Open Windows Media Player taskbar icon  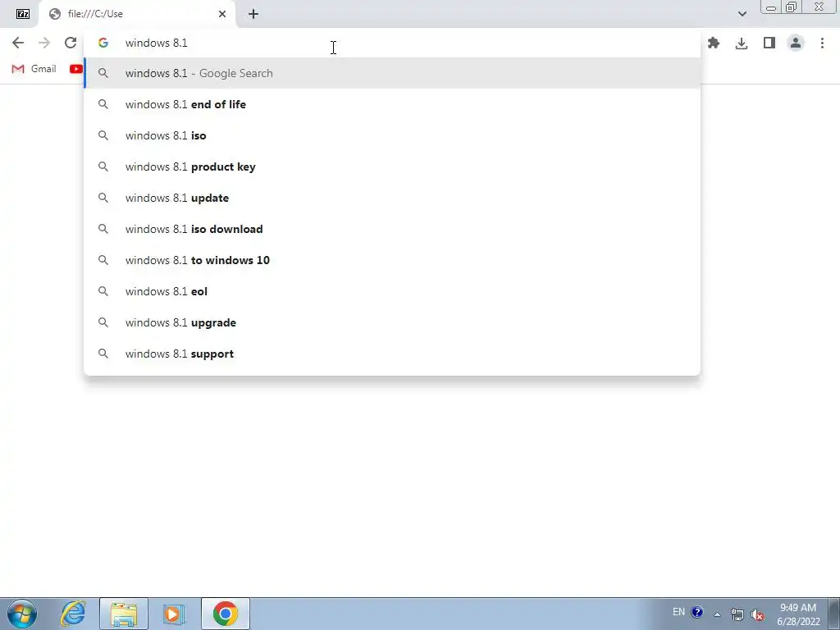pyautogui.click(x=174, y=614)
